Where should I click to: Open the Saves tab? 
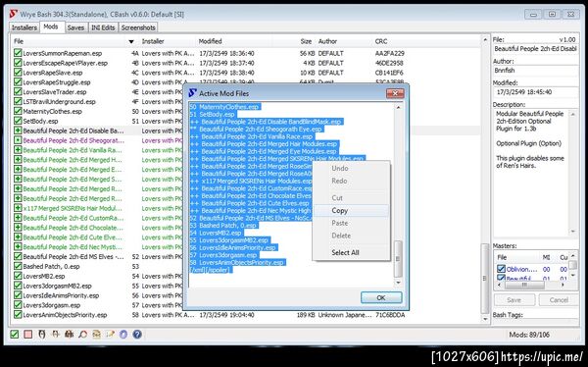tap(75, 27)
